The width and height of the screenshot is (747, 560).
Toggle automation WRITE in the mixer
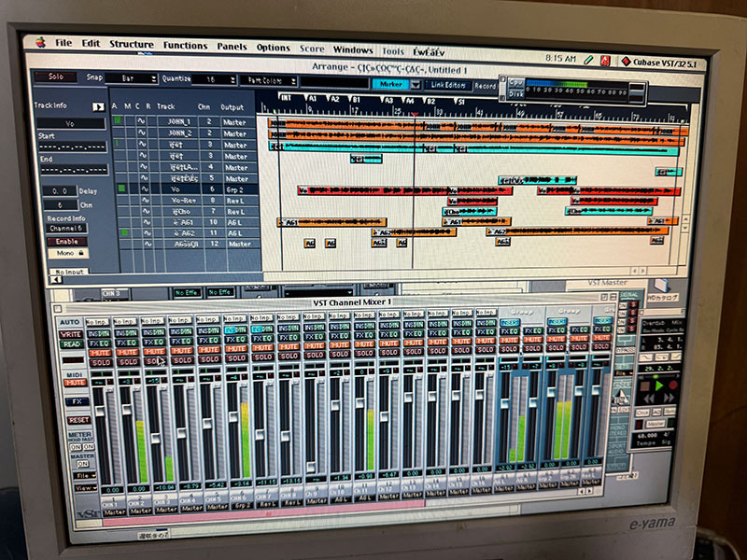[x=71, y=334]
